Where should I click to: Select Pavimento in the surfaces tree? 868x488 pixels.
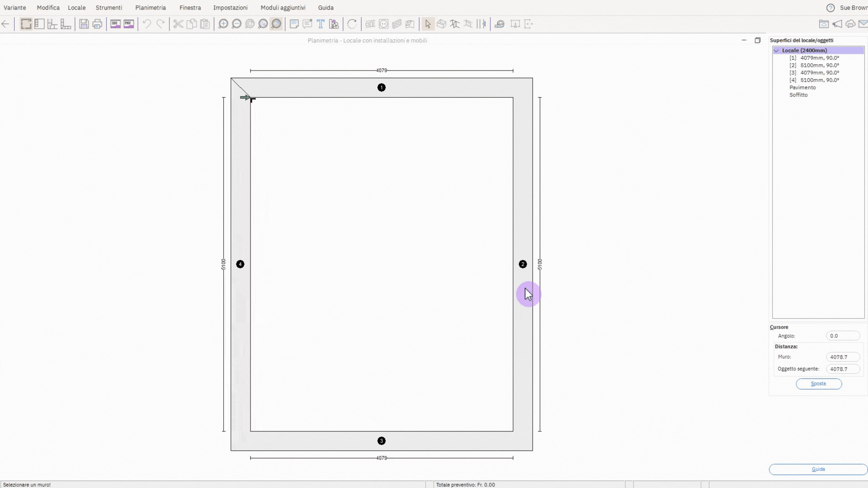tap(802, 88)
